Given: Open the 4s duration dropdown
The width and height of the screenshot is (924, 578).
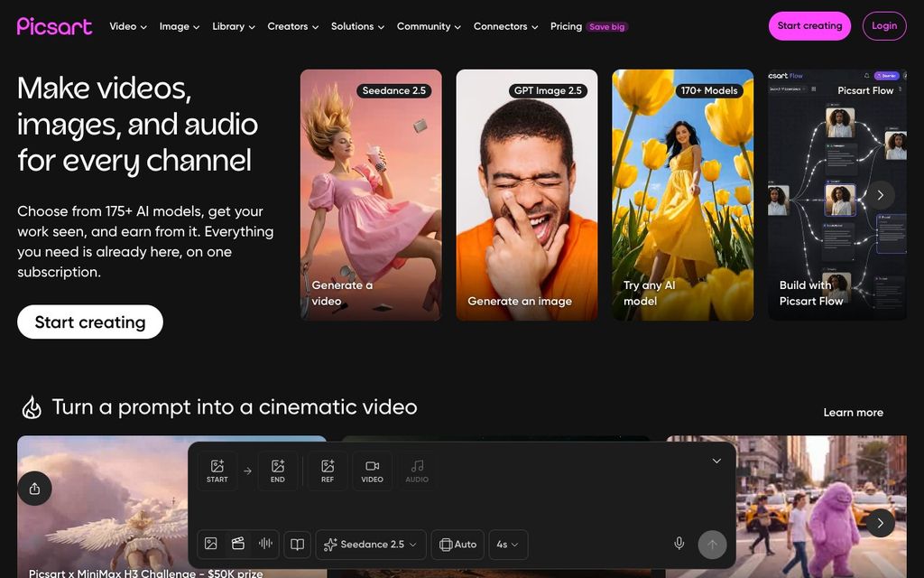Looking at the screenshot, I should [508, 545].
